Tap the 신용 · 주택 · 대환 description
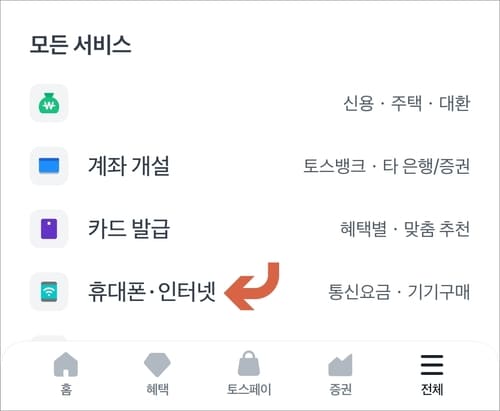Screen dimensions: 500x411 click(x=407, y=103)
